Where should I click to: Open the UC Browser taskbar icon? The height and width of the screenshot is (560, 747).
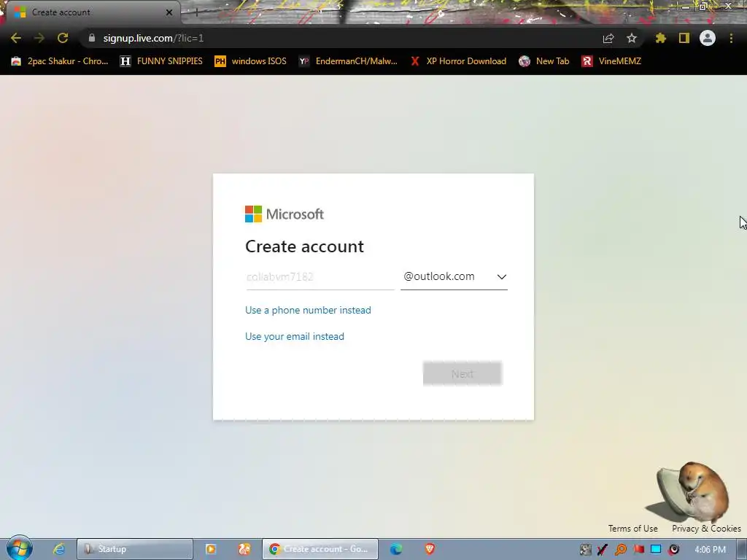[244, 549]
